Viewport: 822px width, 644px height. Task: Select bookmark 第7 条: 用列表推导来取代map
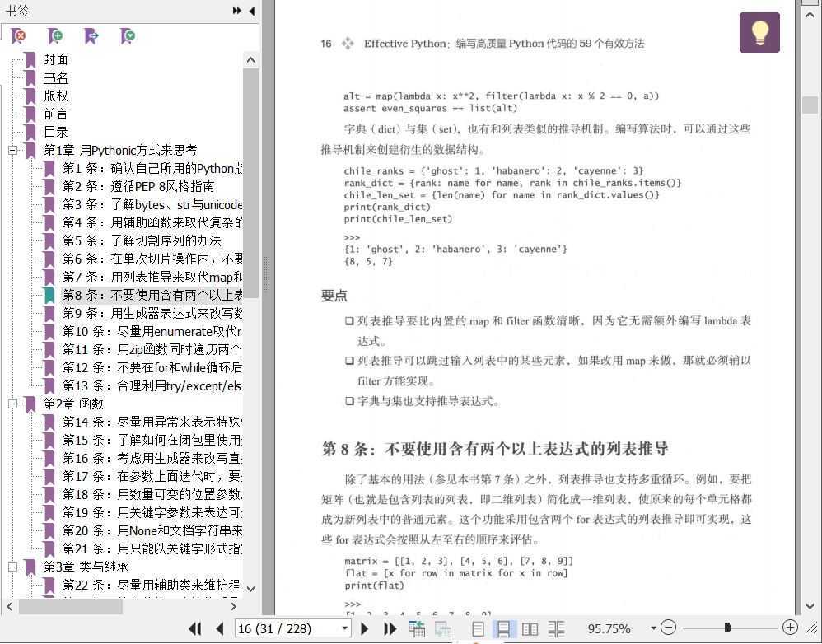pos(152,278)
